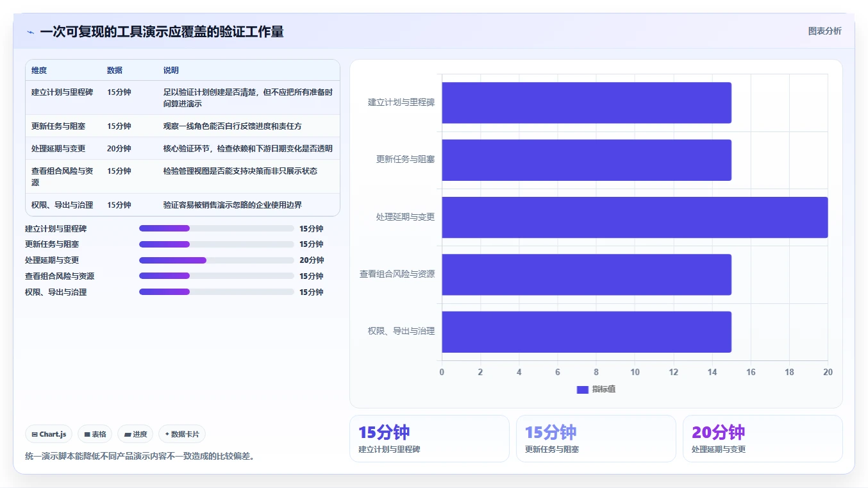Image resolution: width=868 pixels, height=488 pixels.
Task: Click the footer note starting 统一演示脚本
Action: pyautogui.click(x=140, y=457)
